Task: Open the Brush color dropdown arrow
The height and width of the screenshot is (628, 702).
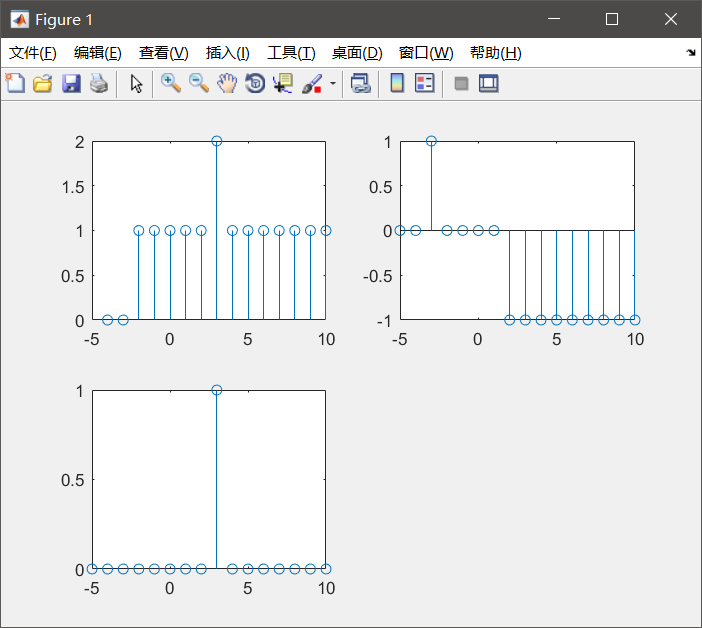Action: 333,83
